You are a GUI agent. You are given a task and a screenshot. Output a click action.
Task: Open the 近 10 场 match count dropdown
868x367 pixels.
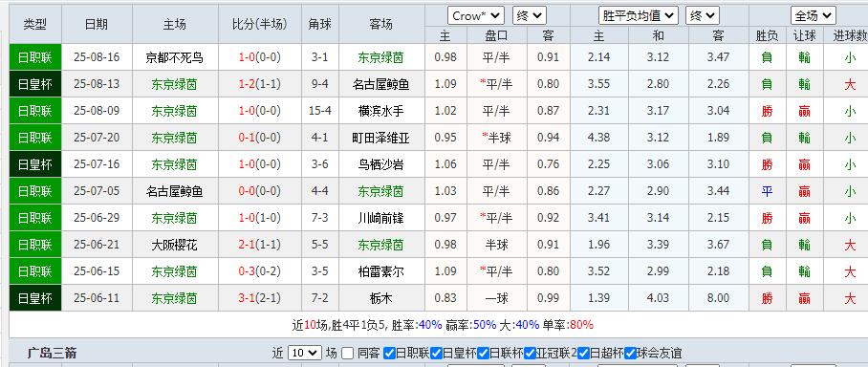304,353
